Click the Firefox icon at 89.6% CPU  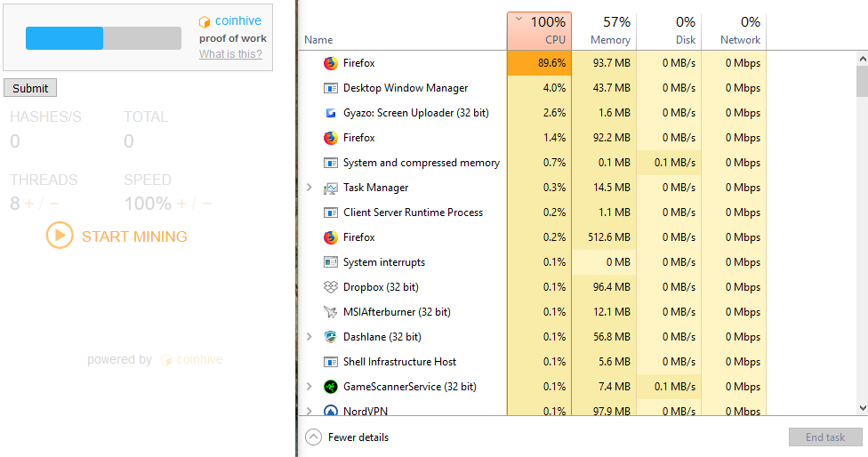331,63
